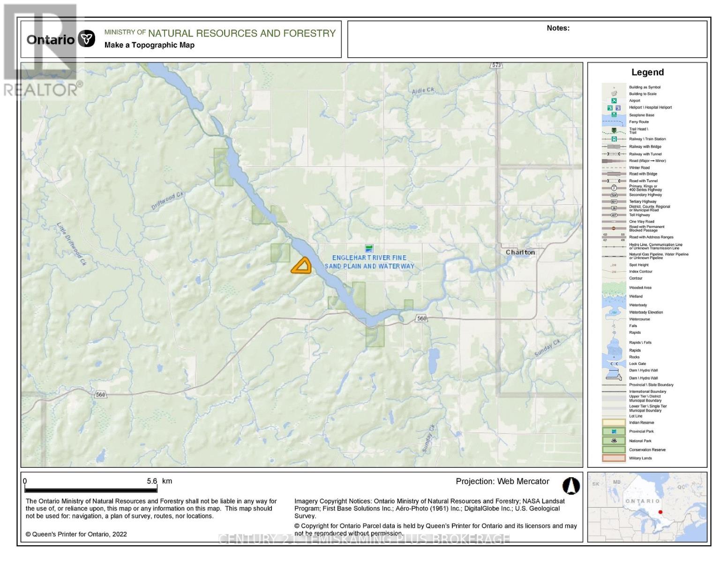
Task: Click the Notes section header
Action: [x=558, y=28]
